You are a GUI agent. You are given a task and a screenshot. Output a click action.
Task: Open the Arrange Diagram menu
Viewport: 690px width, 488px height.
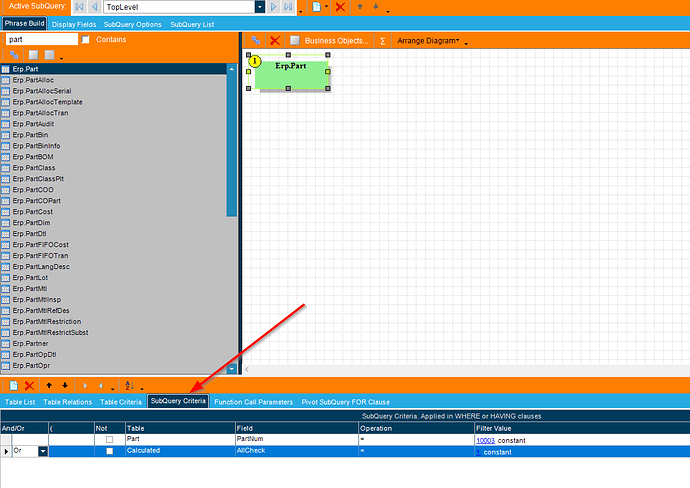[x=428, y=40]
